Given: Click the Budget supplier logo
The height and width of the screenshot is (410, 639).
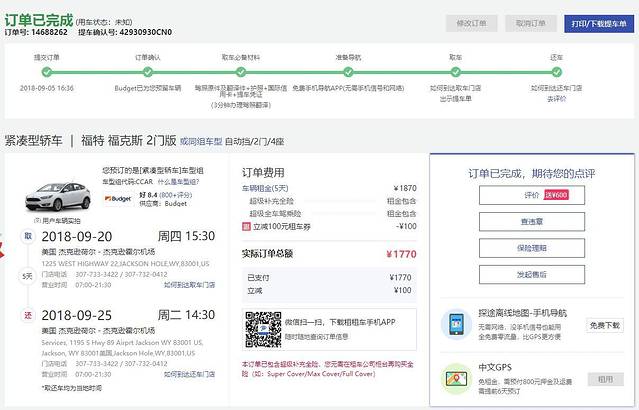Looking at the screenshot, I should pyautogui.click(x=118, y=199).
